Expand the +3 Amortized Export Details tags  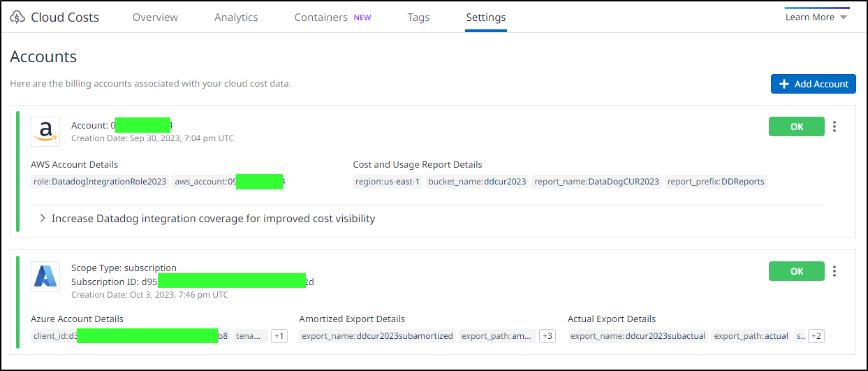(547, 336)
